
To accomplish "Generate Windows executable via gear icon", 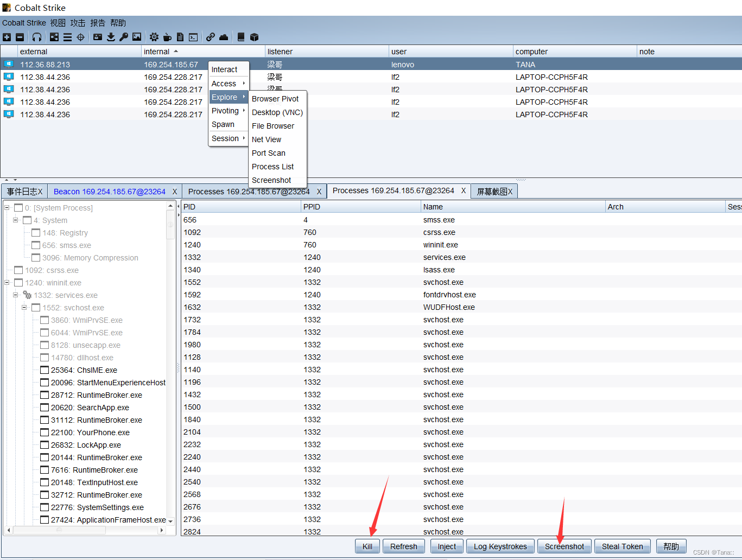I will pyautogui.click(x=154, y=37).
